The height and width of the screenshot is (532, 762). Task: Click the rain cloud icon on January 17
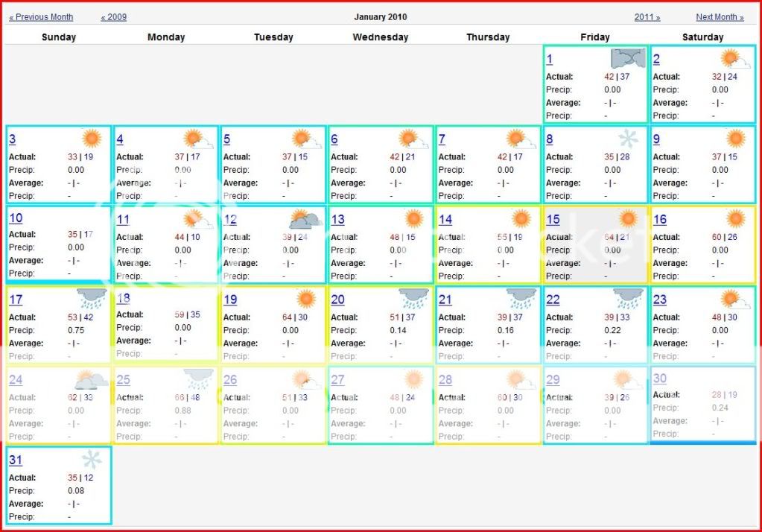pos(92,299)
